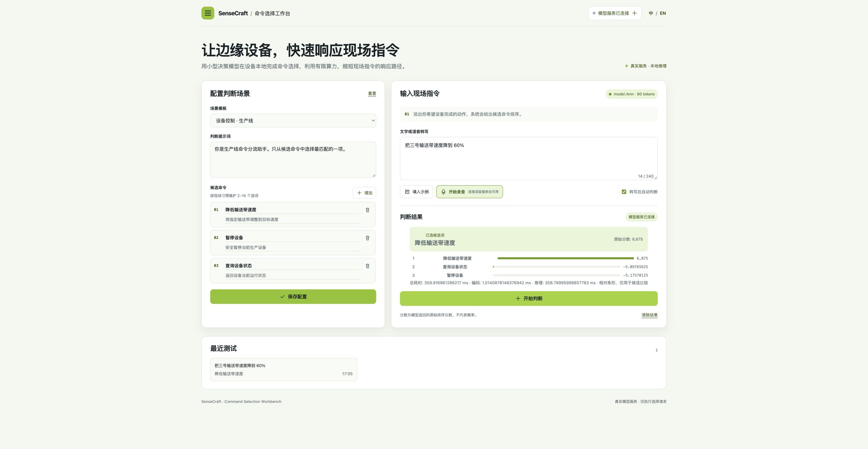Open recent test 把三号输送带速度降到 60%
Viewport: 868px width, 449px height.
pos(283,370)
